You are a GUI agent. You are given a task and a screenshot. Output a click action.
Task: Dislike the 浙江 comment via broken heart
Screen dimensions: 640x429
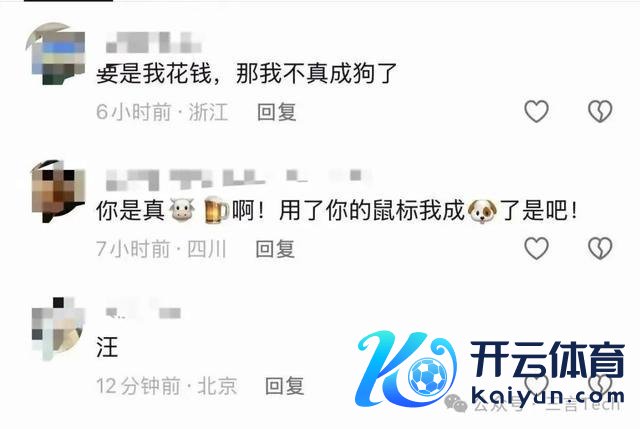[x=600, y=111]
